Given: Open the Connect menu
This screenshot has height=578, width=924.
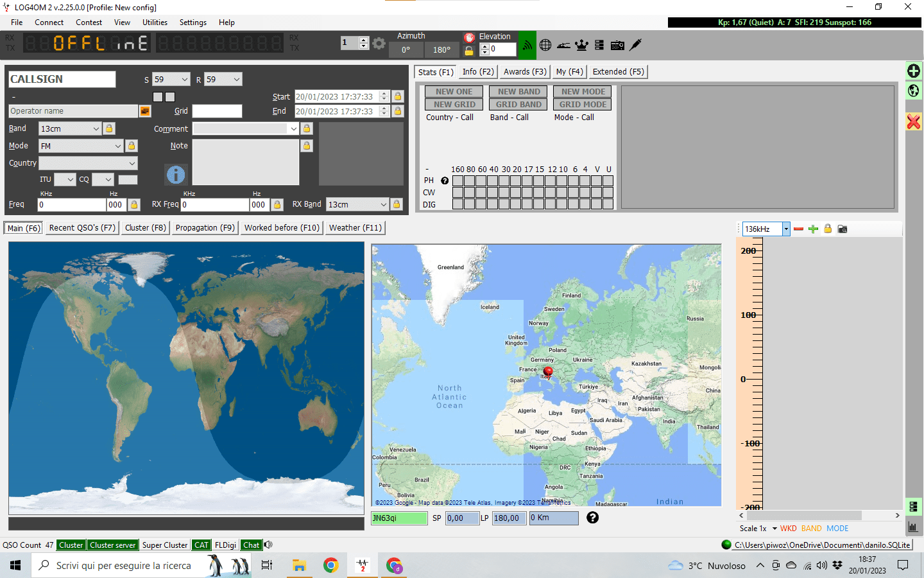Looking at the screenshot, I should tap(49, 22).
